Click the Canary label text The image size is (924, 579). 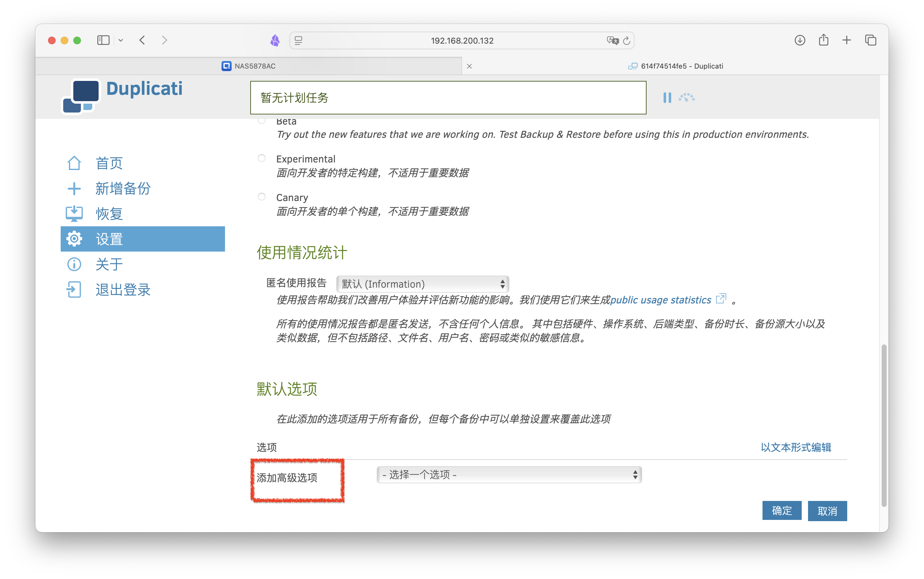292,197
